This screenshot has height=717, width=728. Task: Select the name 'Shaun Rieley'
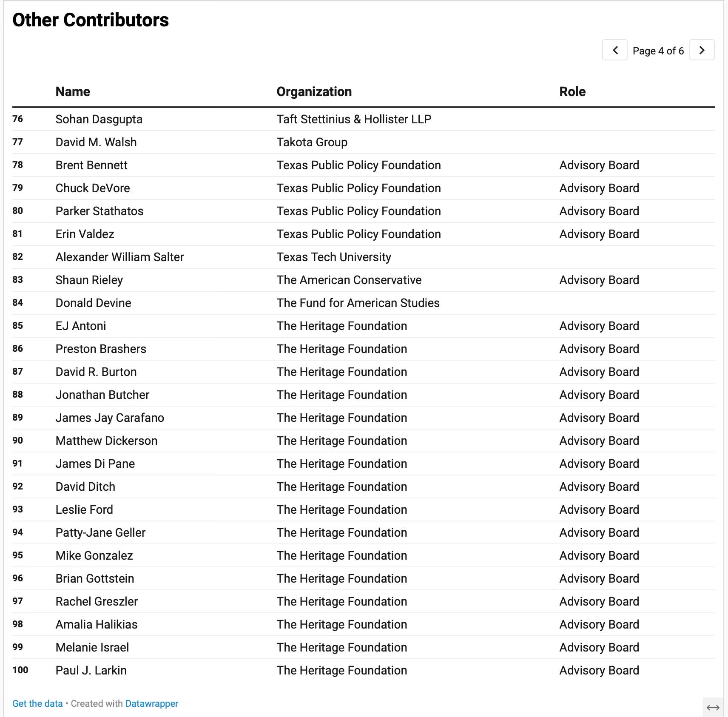(89, 280)
